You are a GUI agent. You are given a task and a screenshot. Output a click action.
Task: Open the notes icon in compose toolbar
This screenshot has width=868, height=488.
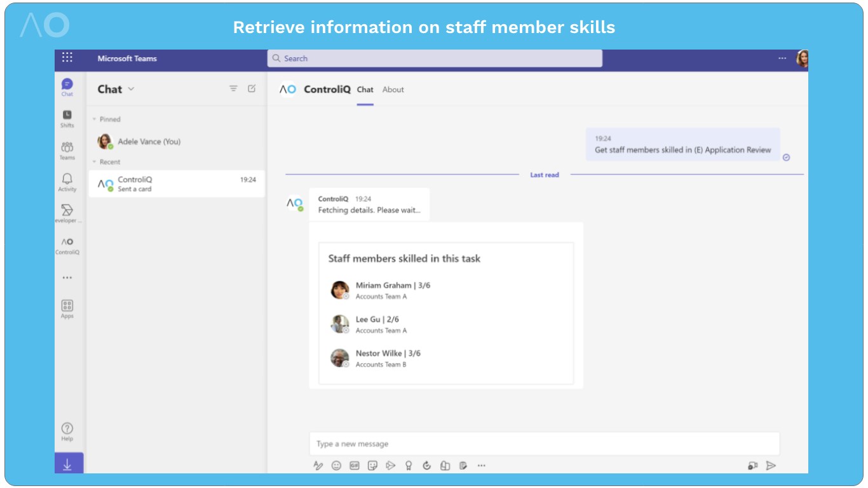463,466
